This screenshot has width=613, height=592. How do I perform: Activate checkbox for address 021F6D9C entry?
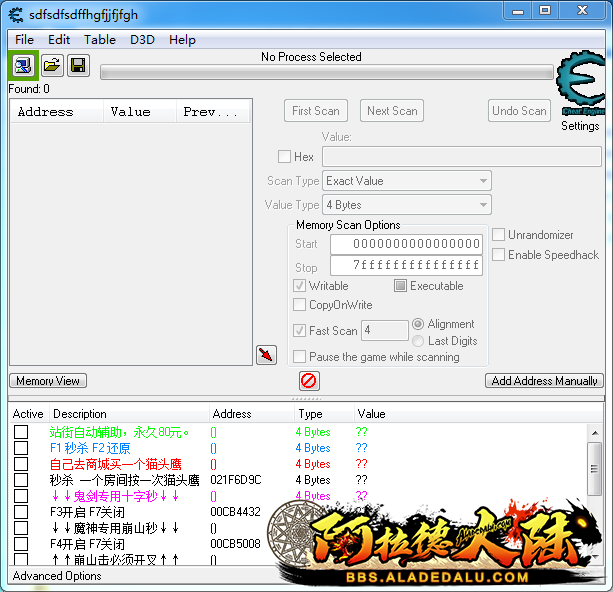click(x=21, y=480)
